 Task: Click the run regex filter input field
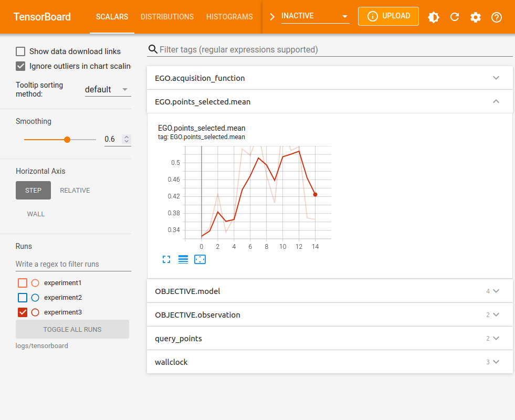pos(72,264)
